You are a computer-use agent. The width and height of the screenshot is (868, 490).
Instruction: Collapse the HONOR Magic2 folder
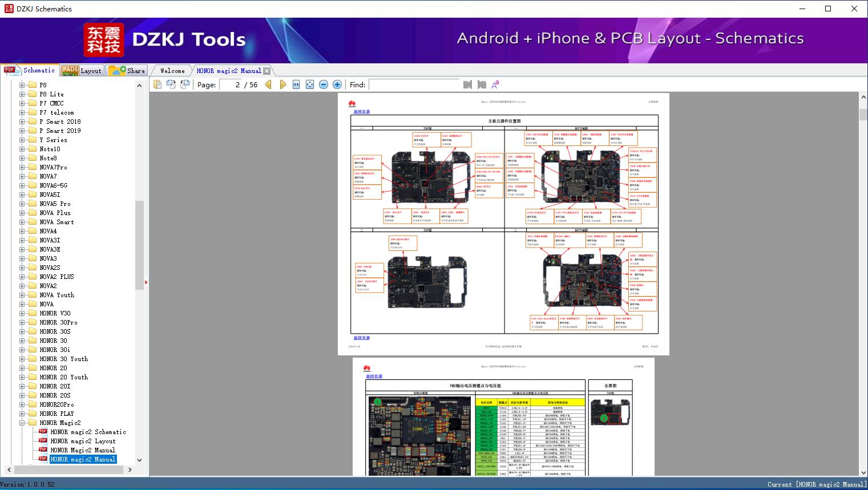[22, 423]
